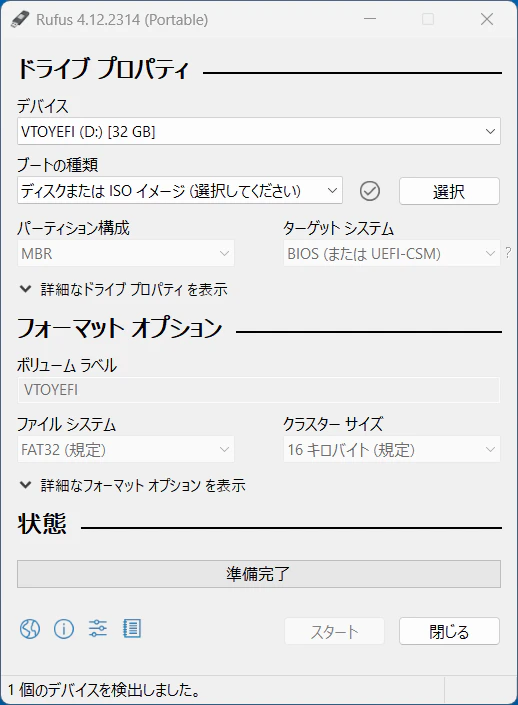Open the クラスター サイズ dropdown

[392, 449]
